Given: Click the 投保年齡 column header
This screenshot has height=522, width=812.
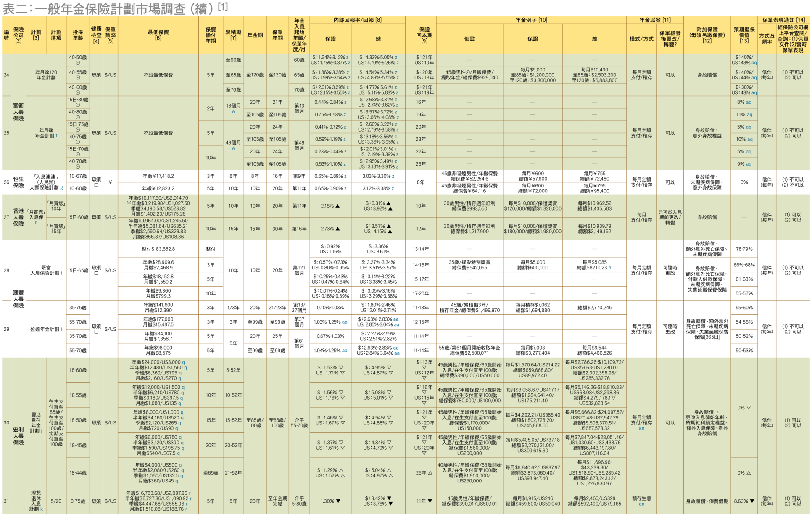Looking at the screenshot, I should coord(78,35).
